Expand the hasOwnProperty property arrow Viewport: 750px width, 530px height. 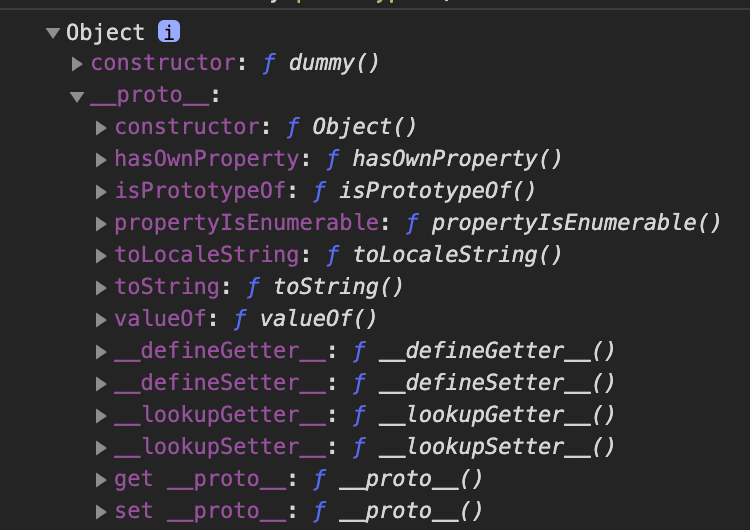[x=101, y=160]
